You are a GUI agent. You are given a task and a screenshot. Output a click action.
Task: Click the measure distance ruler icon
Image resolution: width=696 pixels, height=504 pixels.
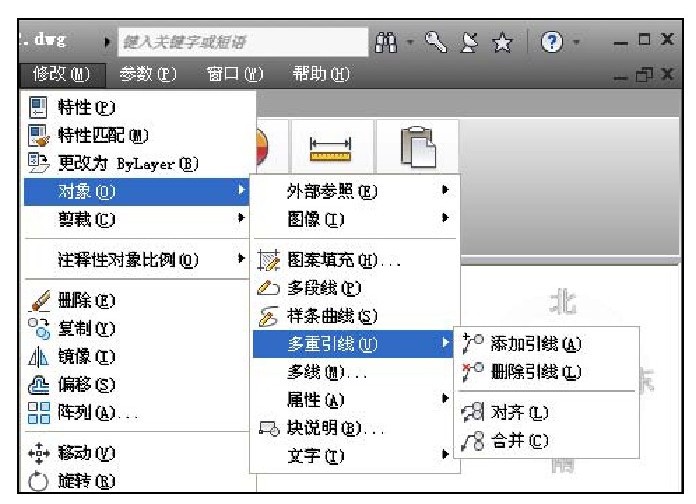coord(330,149)
